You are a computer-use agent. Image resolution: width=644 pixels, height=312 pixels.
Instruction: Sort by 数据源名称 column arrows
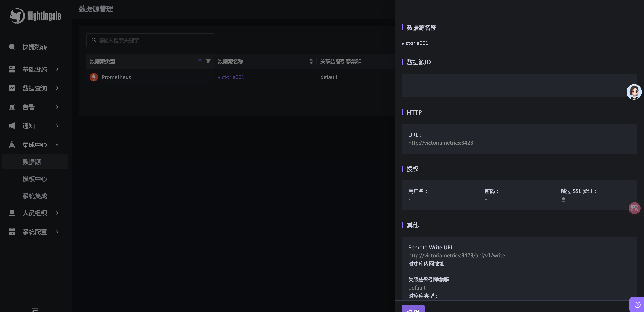[x=311, y=61]
